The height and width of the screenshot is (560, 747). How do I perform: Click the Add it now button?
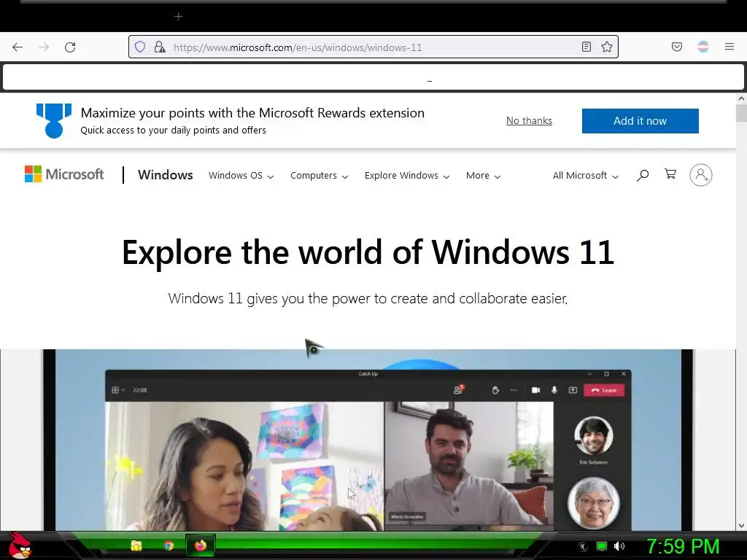[x=640, y=121]
